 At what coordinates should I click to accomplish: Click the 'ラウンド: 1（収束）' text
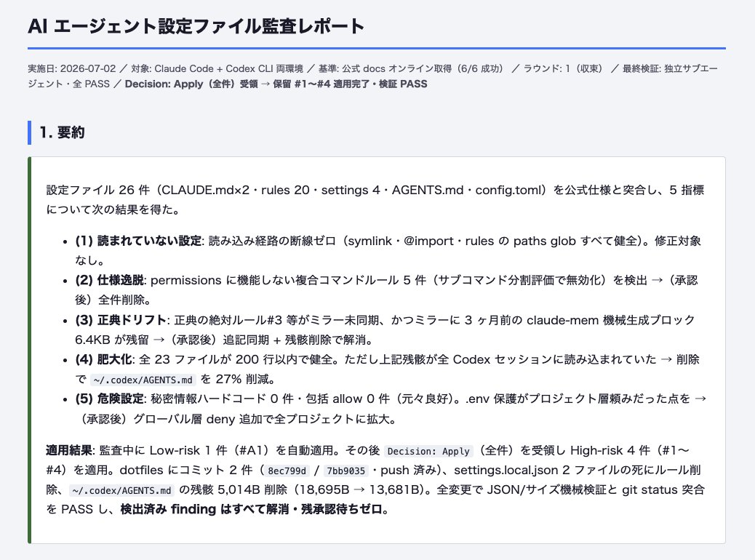[x=565, y=68]
